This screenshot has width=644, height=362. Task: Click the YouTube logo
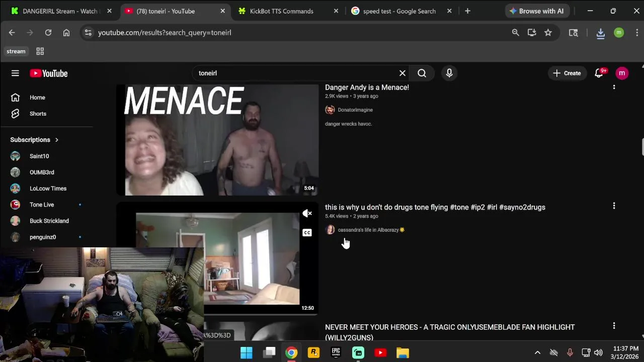pyautogui.click(x=48, y=73)
